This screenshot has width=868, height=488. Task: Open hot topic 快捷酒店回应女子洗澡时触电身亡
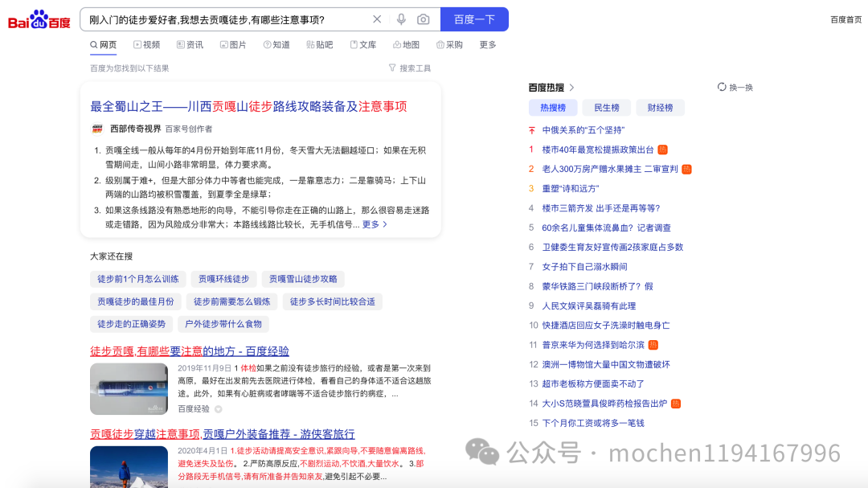pos(606,325)
